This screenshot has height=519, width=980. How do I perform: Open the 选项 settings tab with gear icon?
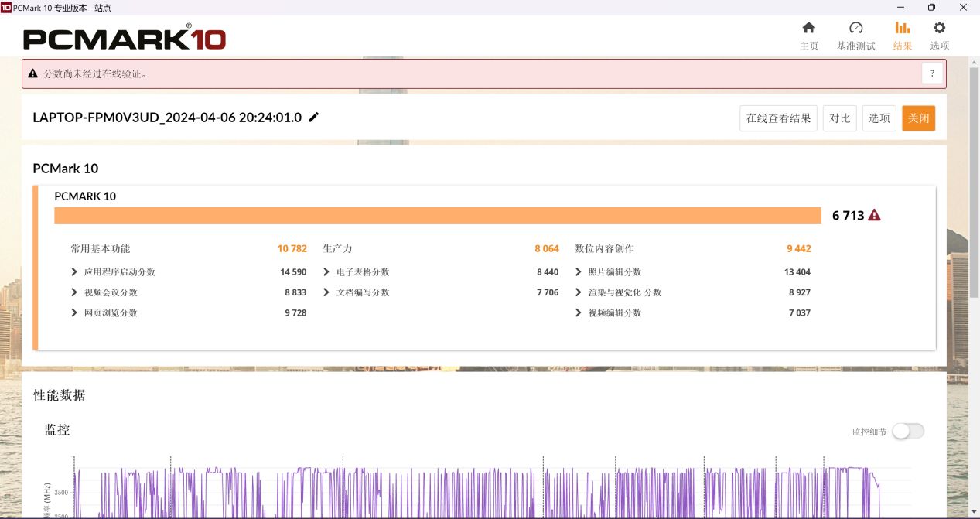point(939,36)
